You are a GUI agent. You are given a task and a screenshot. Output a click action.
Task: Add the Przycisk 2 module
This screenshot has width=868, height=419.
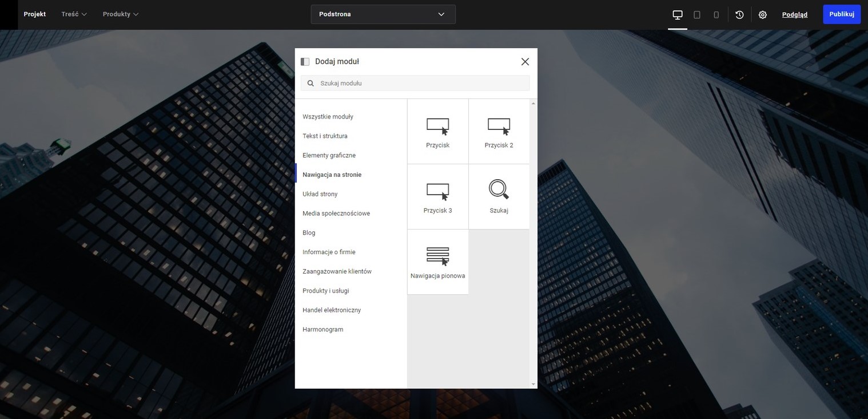point(499,132)
